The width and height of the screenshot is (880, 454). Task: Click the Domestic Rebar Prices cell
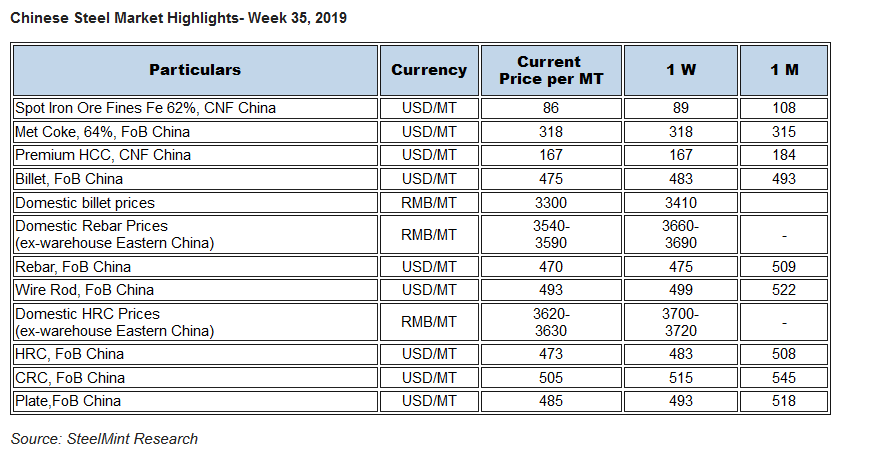pyautogui.click(x=195, y=235)
